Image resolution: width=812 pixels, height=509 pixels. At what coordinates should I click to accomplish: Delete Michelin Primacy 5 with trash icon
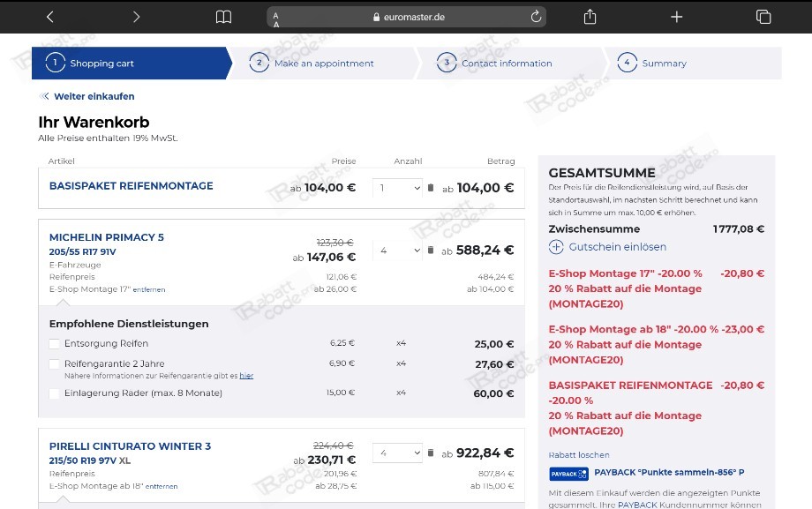tap(431, 251)
